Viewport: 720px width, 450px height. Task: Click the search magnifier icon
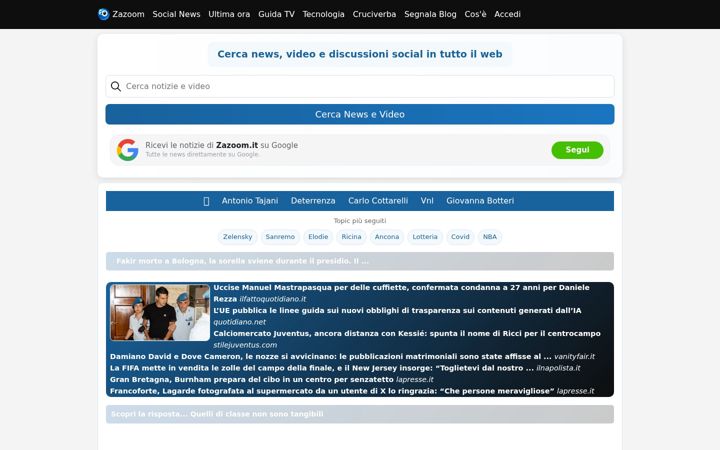(x=116, y=86)
